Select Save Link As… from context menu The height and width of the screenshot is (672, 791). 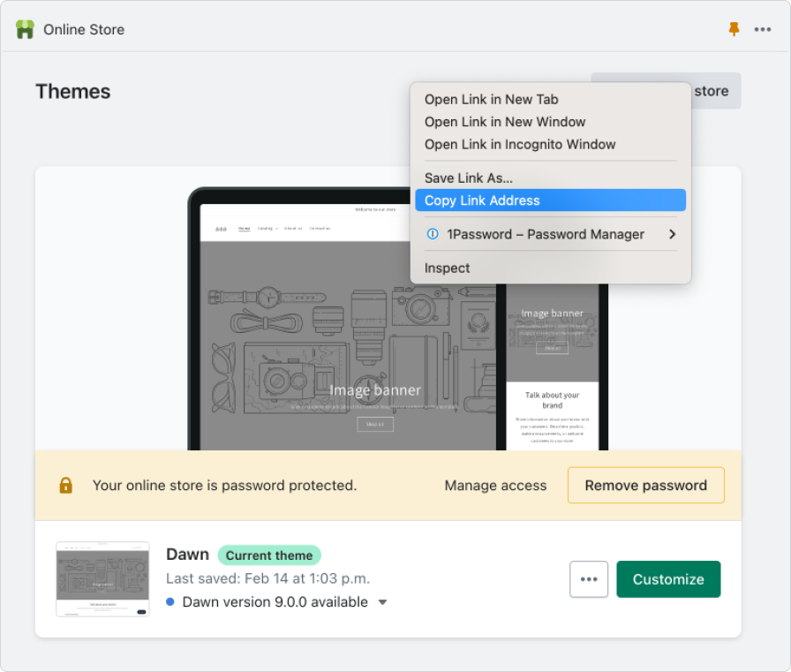click(550, 178)
